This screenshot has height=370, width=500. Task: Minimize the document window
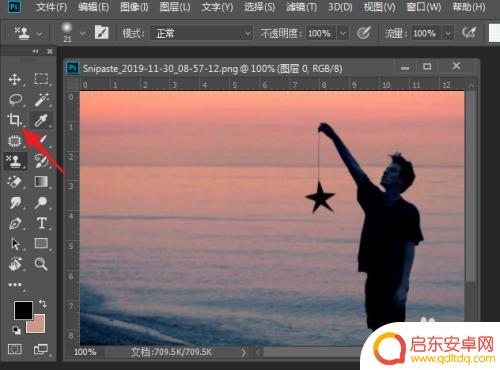tap(405, 68)
